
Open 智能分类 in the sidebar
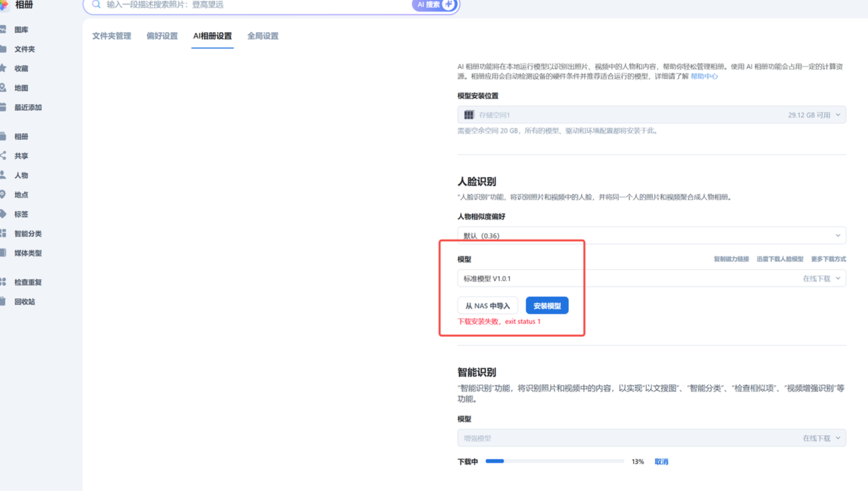coord(28,234)
